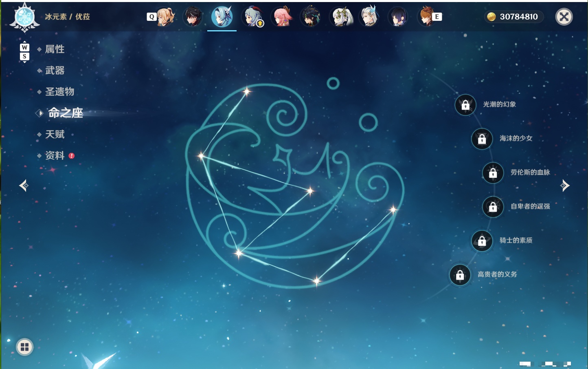Click the Q previous-character key hint
This screenshot has width=588, height=369.
[x=151, y=17]
